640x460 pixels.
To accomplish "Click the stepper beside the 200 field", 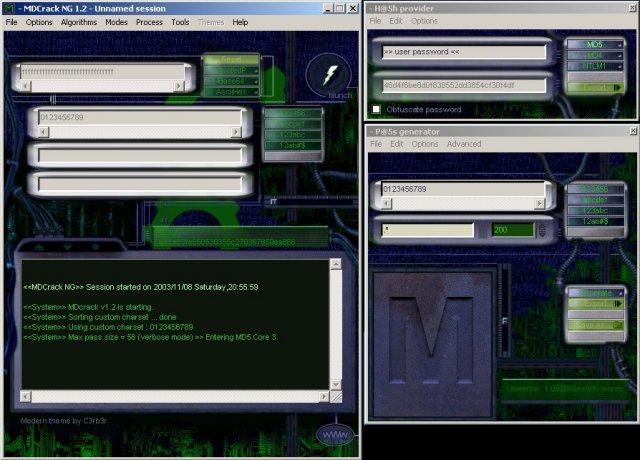I will [x=543, y=230].
